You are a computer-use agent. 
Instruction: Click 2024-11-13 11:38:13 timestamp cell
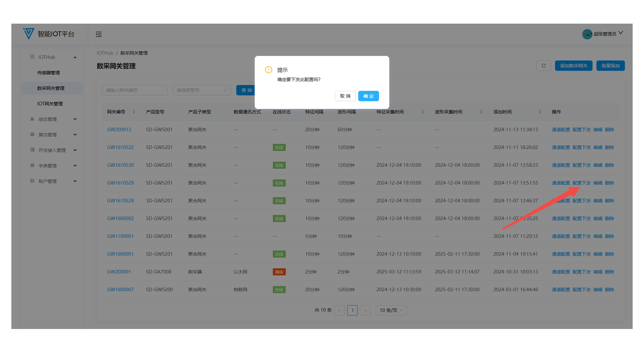click(516, 130)
